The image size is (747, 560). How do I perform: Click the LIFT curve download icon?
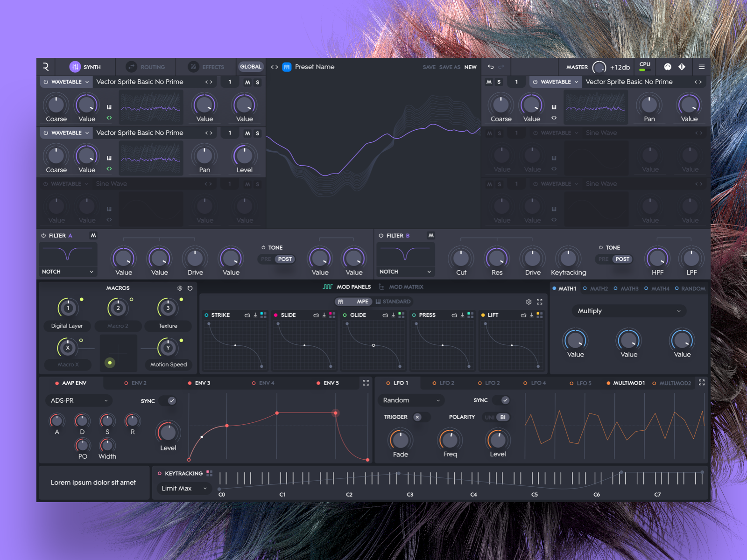tap(531, 315)
